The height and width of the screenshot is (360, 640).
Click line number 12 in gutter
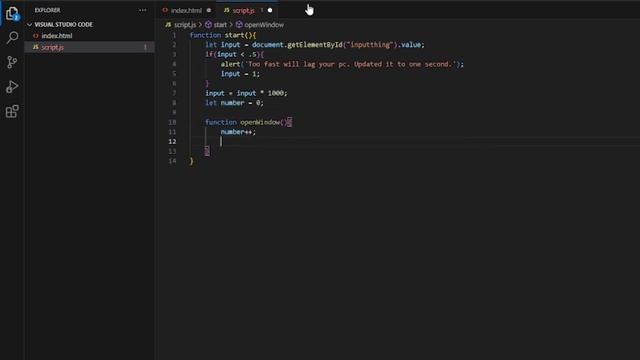tap(172, 142)
